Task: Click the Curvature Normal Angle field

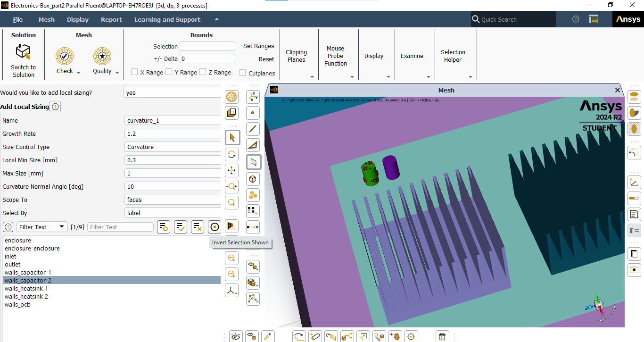Action: [173, 186]
